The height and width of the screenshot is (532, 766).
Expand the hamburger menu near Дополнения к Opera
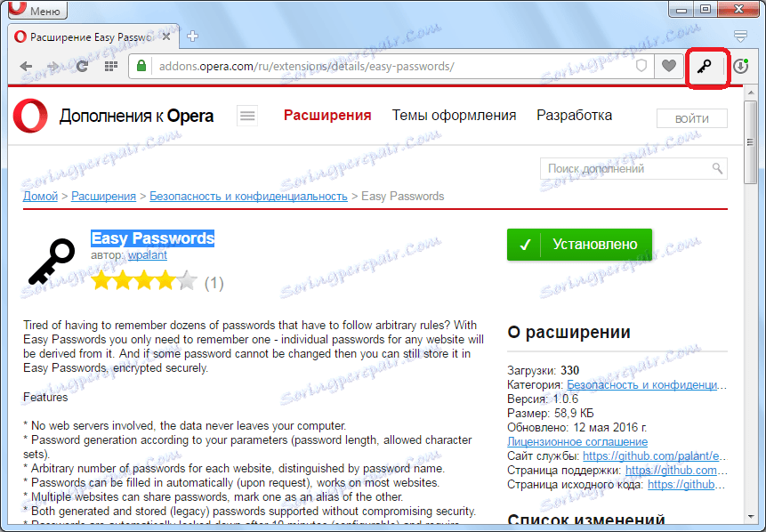tap(246, 116)
